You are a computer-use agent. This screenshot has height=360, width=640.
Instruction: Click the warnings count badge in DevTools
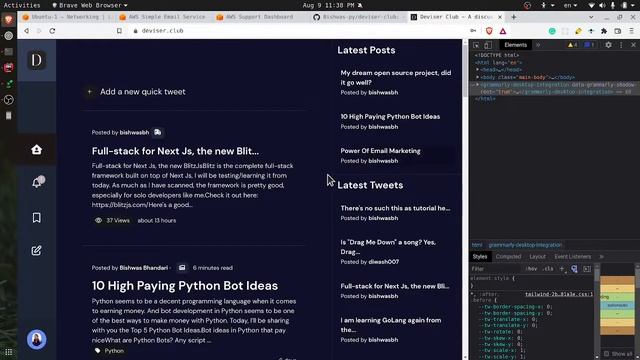(x=572, y=45)
